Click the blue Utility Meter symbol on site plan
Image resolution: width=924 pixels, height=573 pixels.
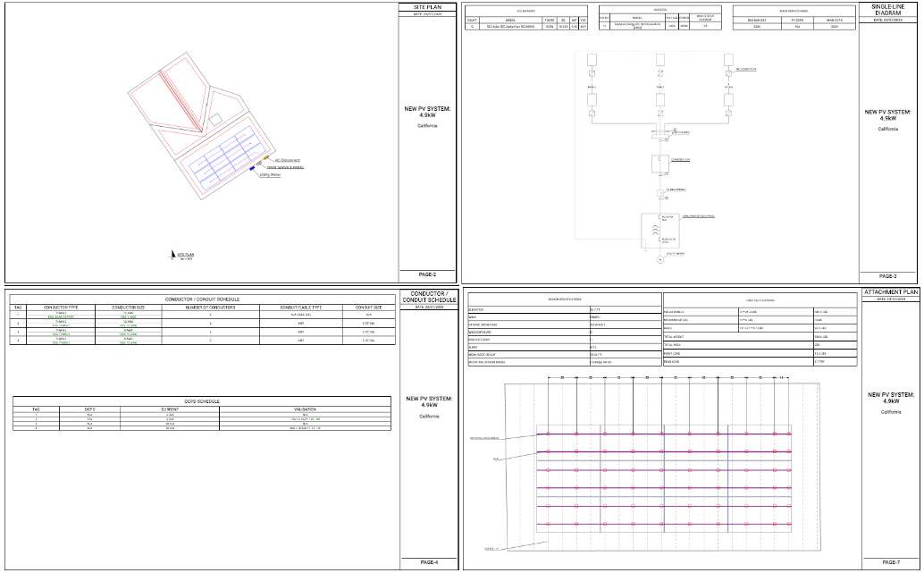(252, 168)
